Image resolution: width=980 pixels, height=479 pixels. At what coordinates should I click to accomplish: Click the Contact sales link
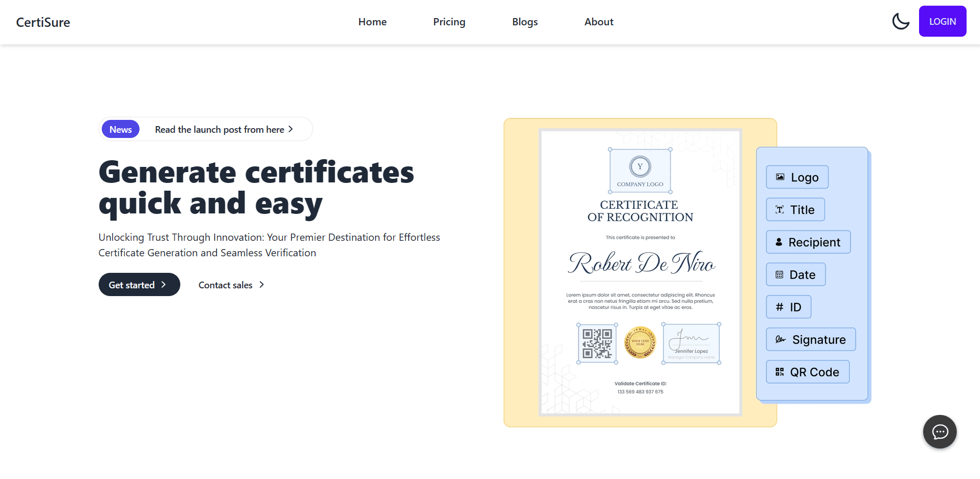pyautogui.click(x=225, y=284)
